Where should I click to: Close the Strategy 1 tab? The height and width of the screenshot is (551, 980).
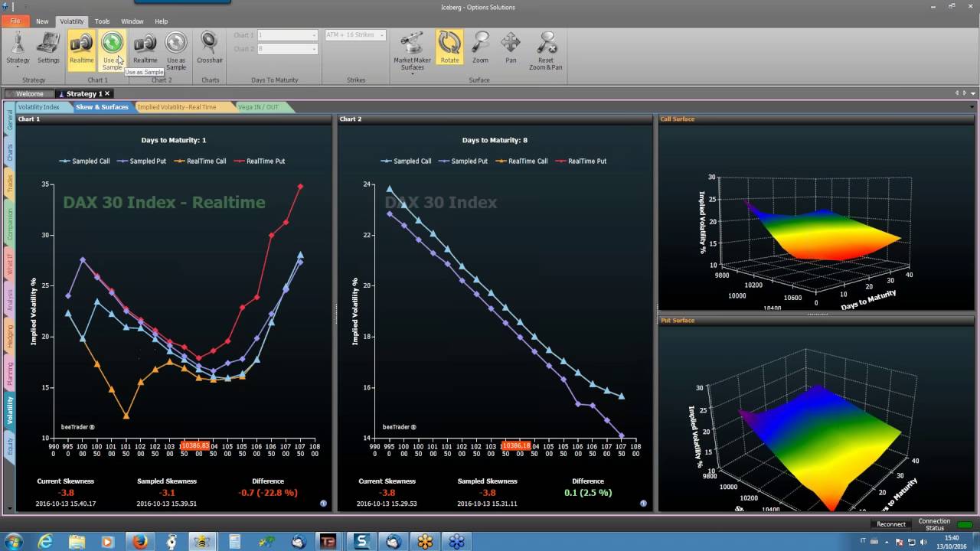pyautogui.click(x=108, y=93)
